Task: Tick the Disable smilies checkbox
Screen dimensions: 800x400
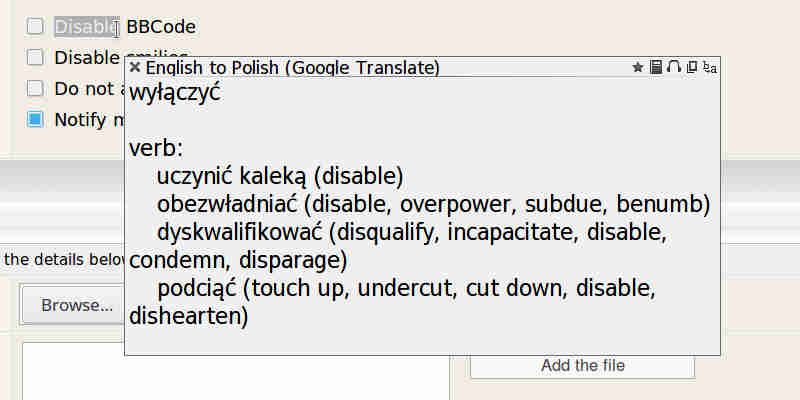Action: pyautogui.click(x=35, y=57)
